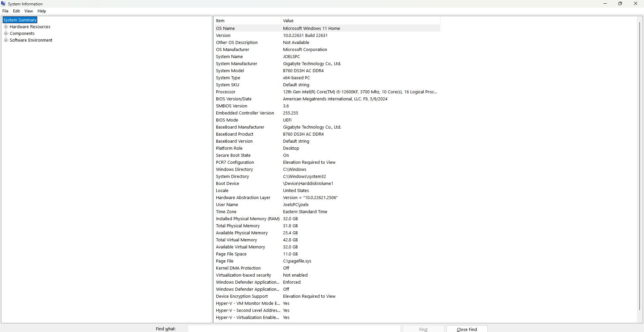Select the Kernel DMA Protection row
644x332 pixels.
327,268
